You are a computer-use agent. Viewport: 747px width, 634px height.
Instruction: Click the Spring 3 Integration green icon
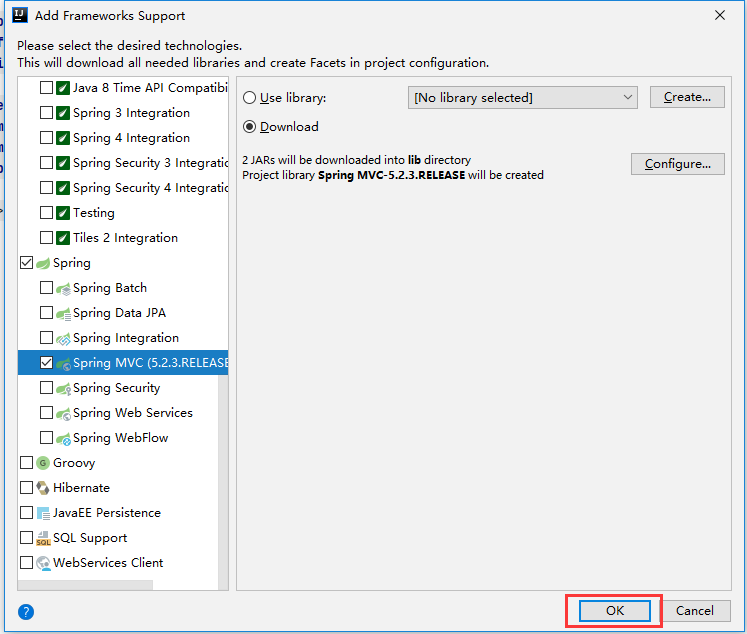pos(63,113)
